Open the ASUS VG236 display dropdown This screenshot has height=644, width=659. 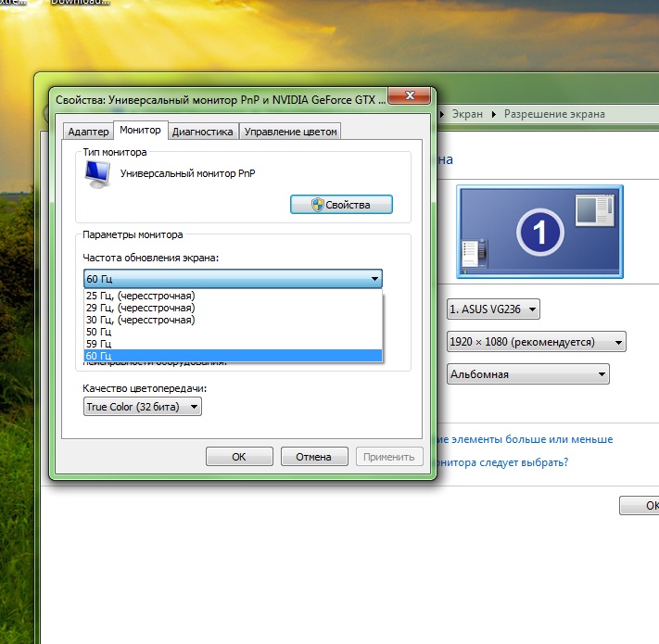coord(492,309)
